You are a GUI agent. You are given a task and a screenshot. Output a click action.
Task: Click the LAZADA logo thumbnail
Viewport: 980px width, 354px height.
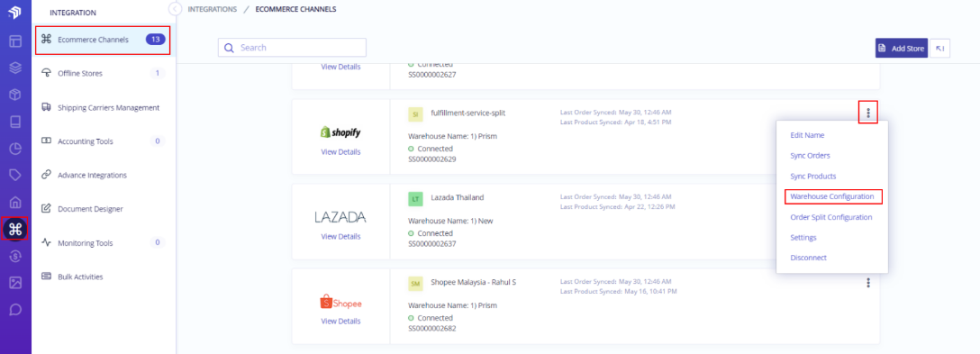[340, 217]
